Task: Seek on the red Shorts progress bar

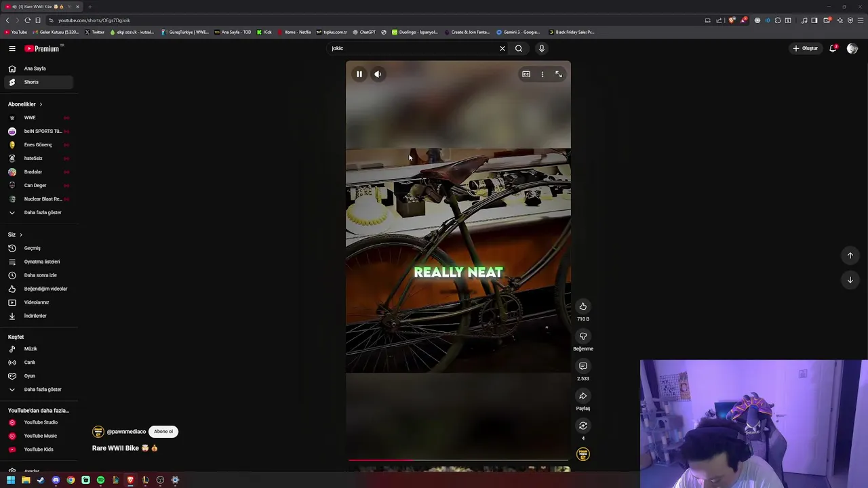Action: tap(458, 460)
